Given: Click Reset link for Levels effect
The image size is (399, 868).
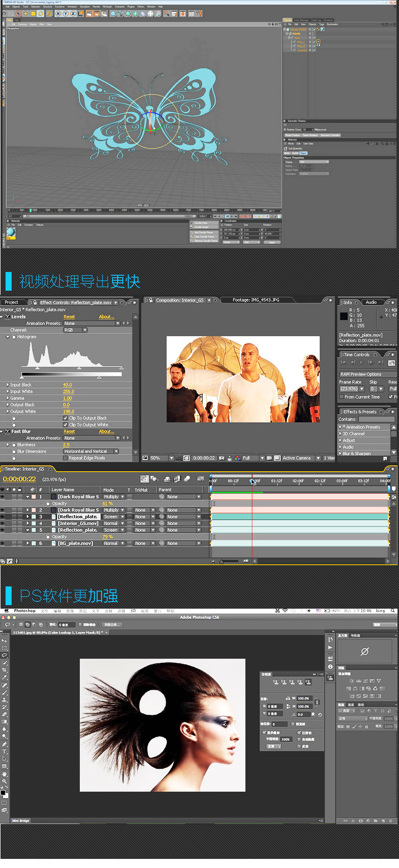Looking at the screenshot, I should pyautogui.click(x=69, y=317).
